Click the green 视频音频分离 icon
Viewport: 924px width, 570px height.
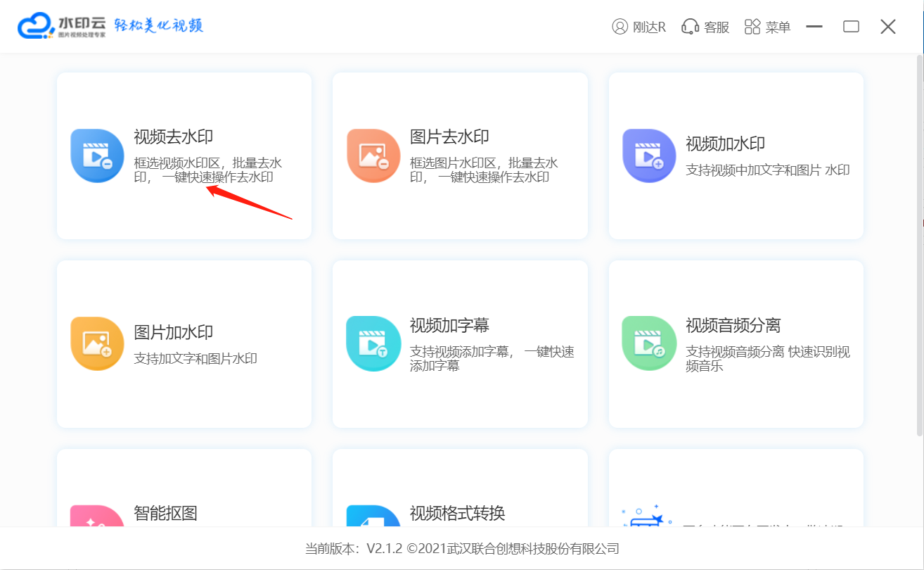pos(649,343)
